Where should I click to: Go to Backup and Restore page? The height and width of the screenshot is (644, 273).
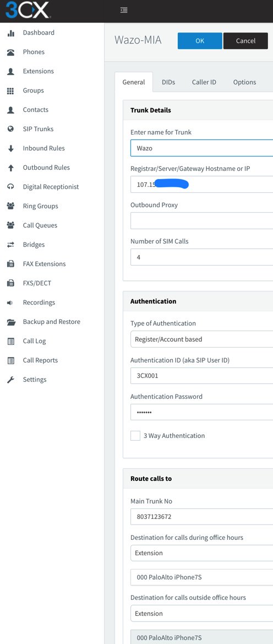[x=52, y=322]
